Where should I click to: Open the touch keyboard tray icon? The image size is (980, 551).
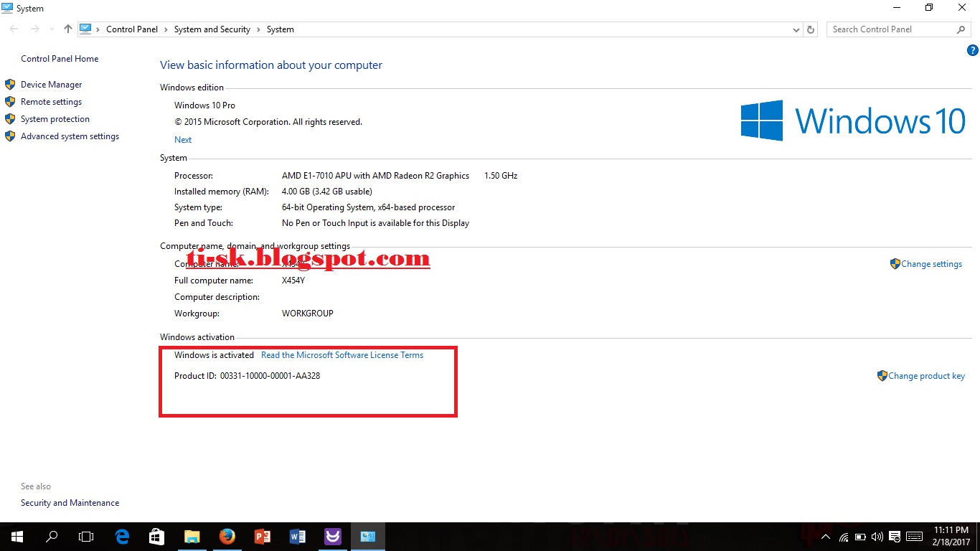(x=915, y=537)
